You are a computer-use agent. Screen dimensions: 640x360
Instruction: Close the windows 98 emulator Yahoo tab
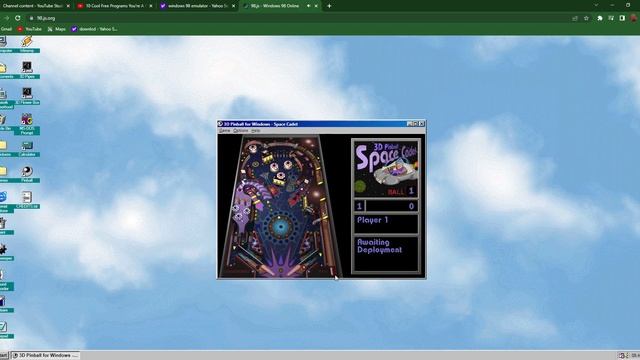tap(233, 6)
